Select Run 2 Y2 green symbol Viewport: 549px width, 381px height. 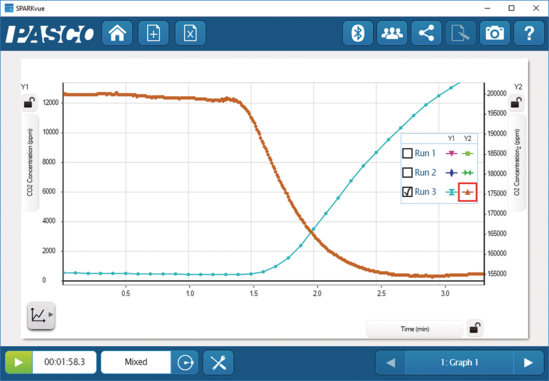coord(467,173)
